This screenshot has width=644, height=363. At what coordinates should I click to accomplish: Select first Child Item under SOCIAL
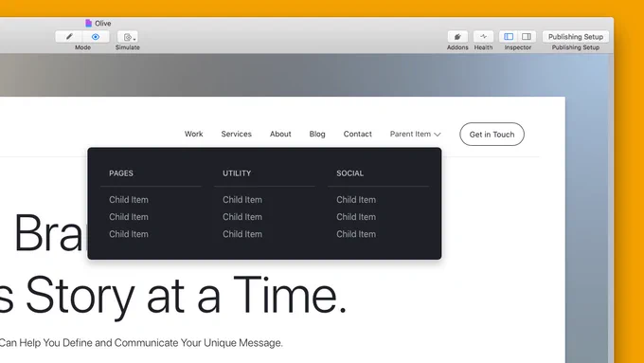[356, 200]
